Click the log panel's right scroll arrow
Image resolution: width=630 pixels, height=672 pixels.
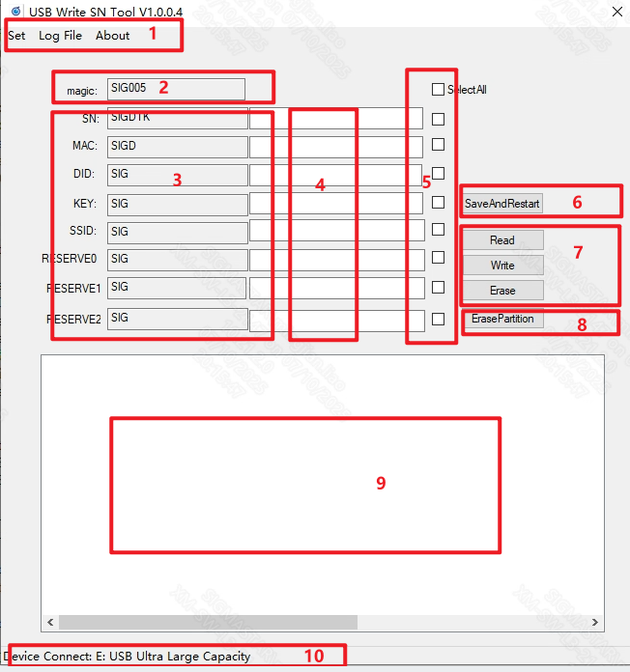point(595,623)
